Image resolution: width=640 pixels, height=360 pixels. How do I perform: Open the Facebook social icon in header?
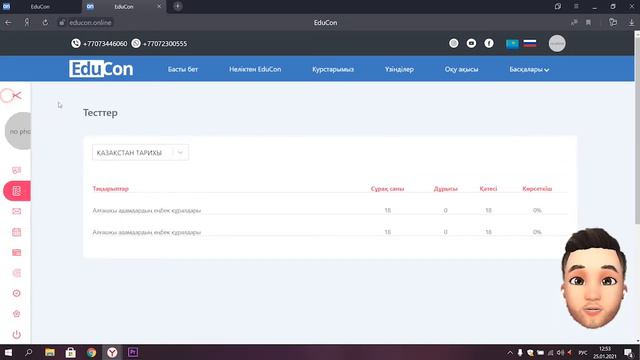coord(489,43)
